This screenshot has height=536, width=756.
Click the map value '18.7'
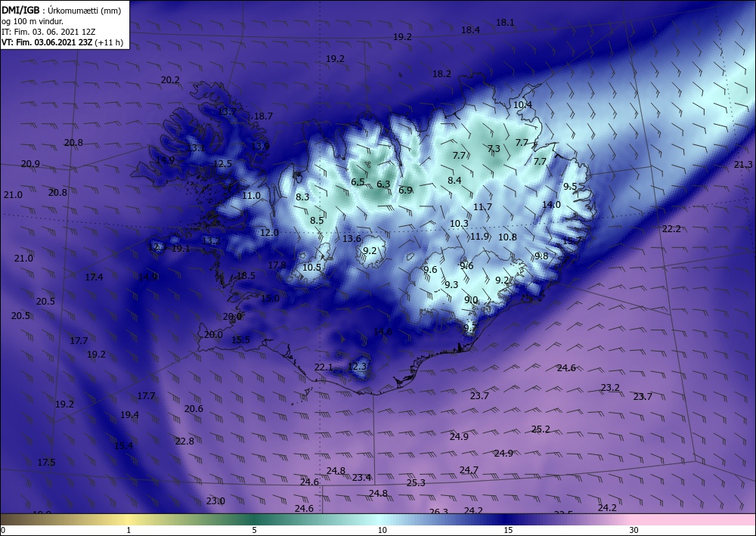263,116
